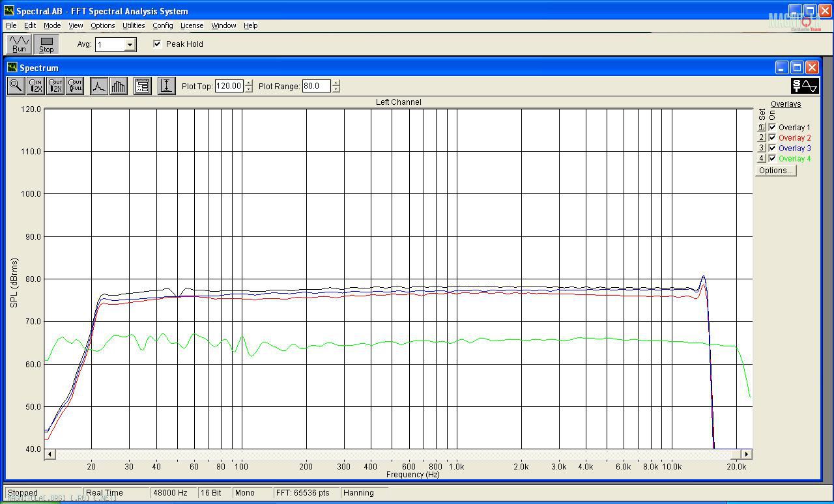The width and height of the screenshot is (834, 504).
Task: Switch to line graph display mode
Action: 99,85
